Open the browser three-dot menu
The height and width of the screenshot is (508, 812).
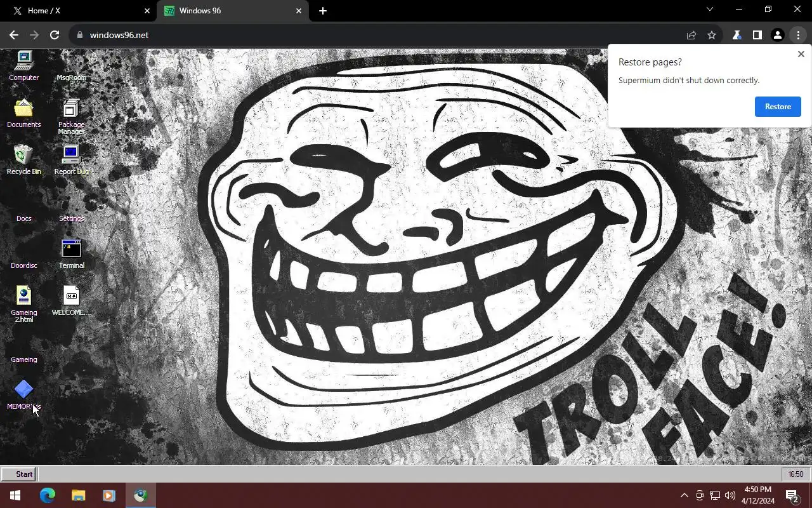point(798,35)
